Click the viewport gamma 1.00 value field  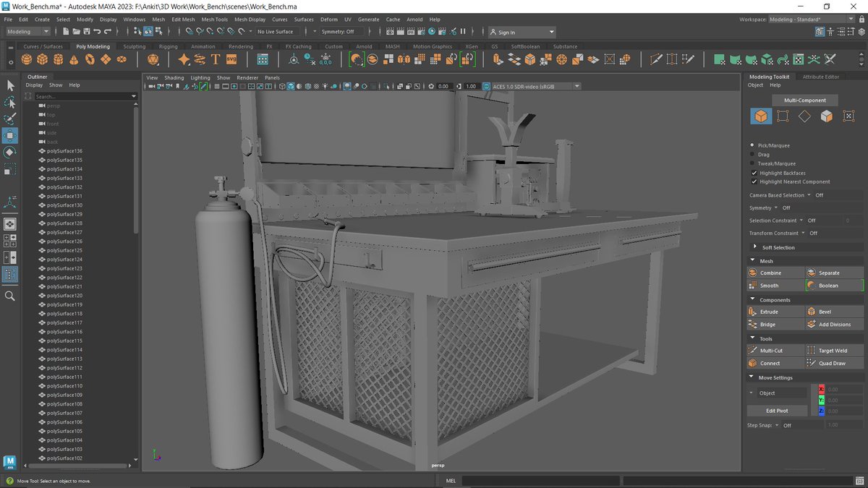coord(471,86)
